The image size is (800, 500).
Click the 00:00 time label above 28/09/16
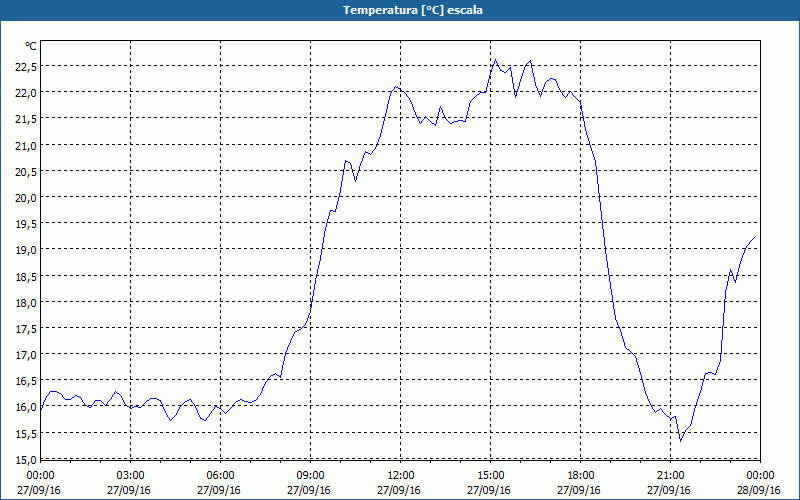pos(760,476)
